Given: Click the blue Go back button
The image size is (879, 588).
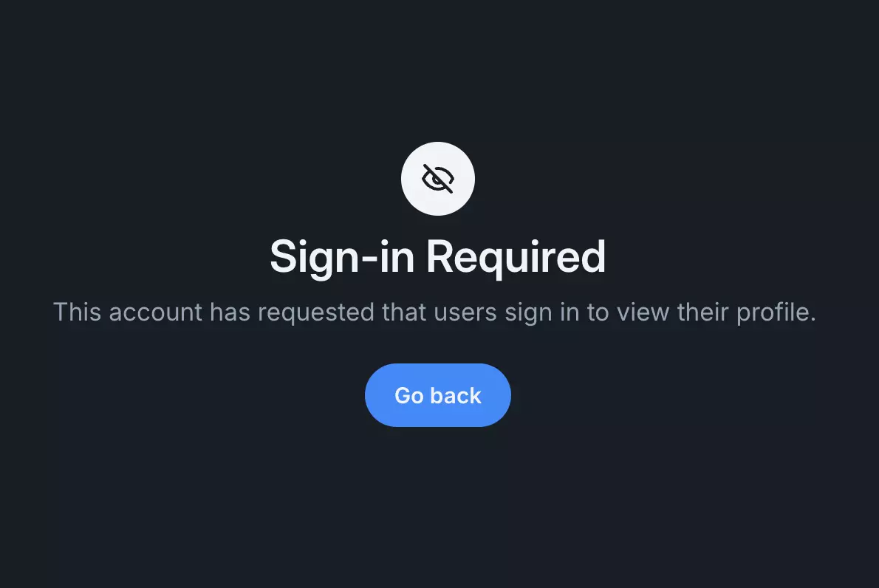Looking at the screenshot, I should 438,395.
